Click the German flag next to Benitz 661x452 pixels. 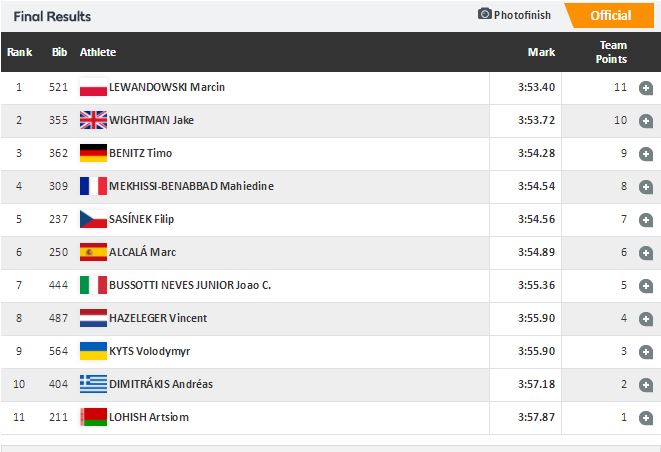click(93, 154)
